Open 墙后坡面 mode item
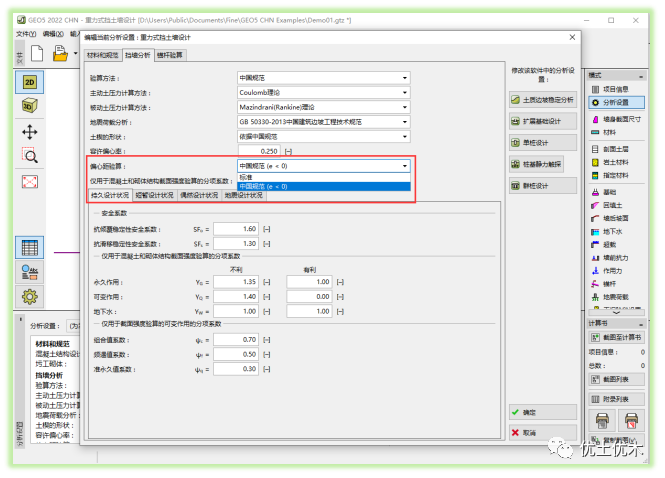The width and height of the screenshot is (665, 478). (616, 218)
